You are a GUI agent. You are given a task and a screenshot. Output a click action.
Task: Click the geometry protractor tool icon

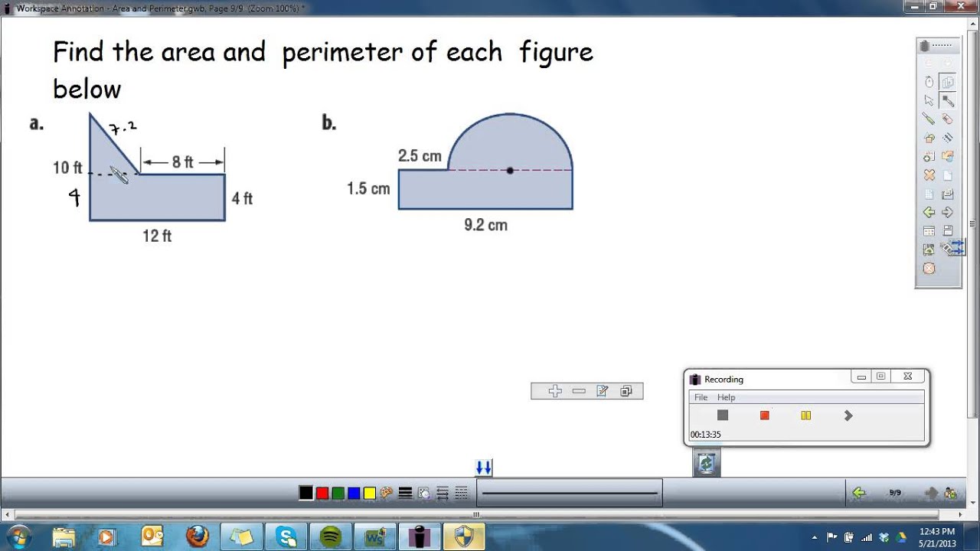click(x=929, y=249)
